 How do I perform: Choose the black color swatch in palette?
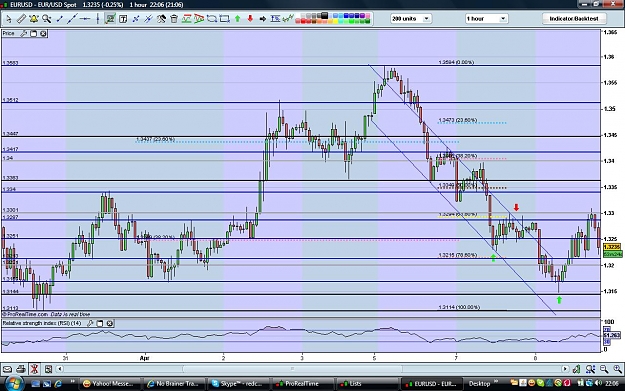[324, 16]
